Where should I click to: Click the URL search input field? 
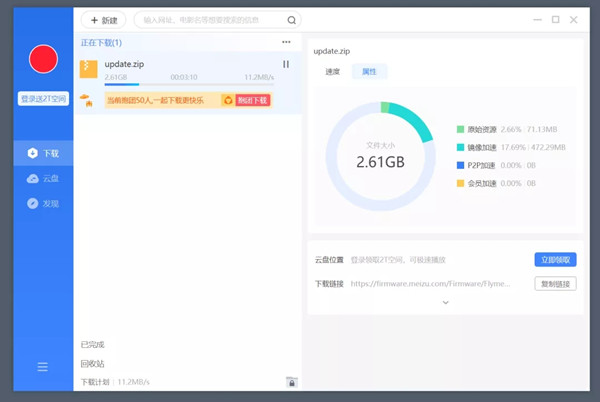click(x=210, y=20)
